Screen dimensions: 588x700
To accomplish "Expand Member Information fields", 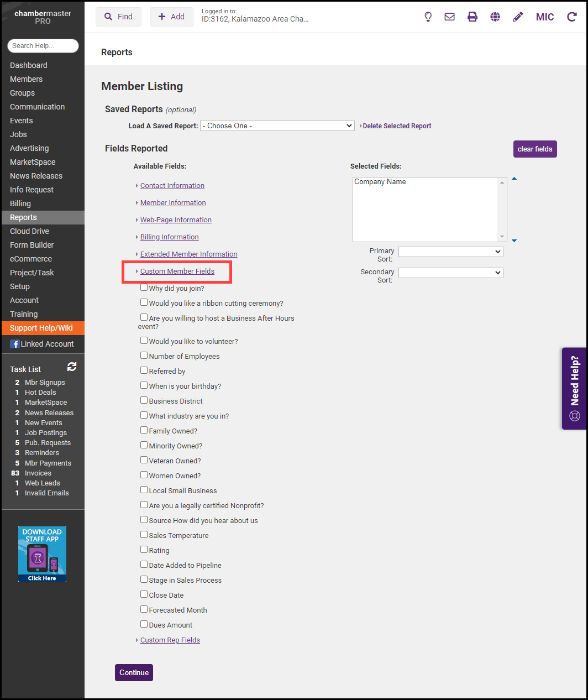I will 173,203.
